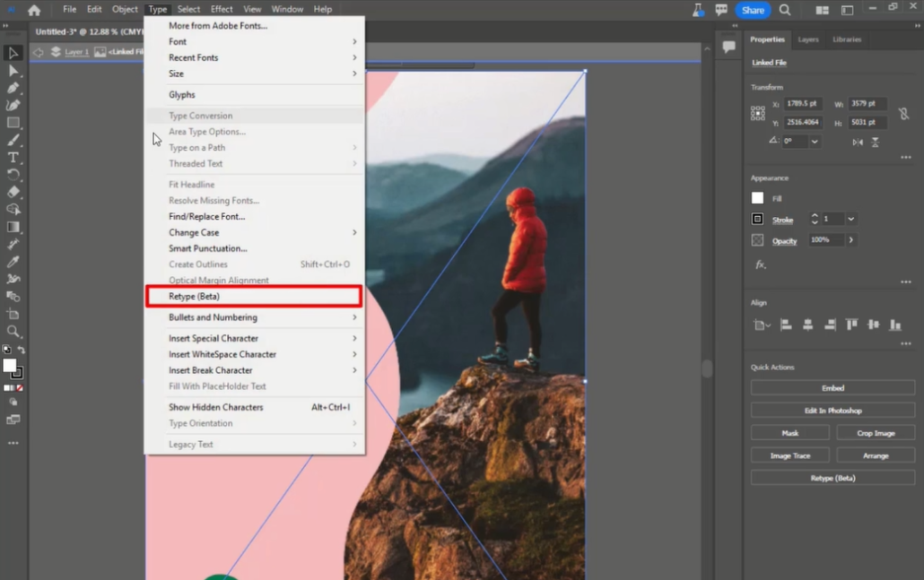Expand the stroke weight dropdown
Viewport: 924px width, 580px height.
click(x=850, y=219)
